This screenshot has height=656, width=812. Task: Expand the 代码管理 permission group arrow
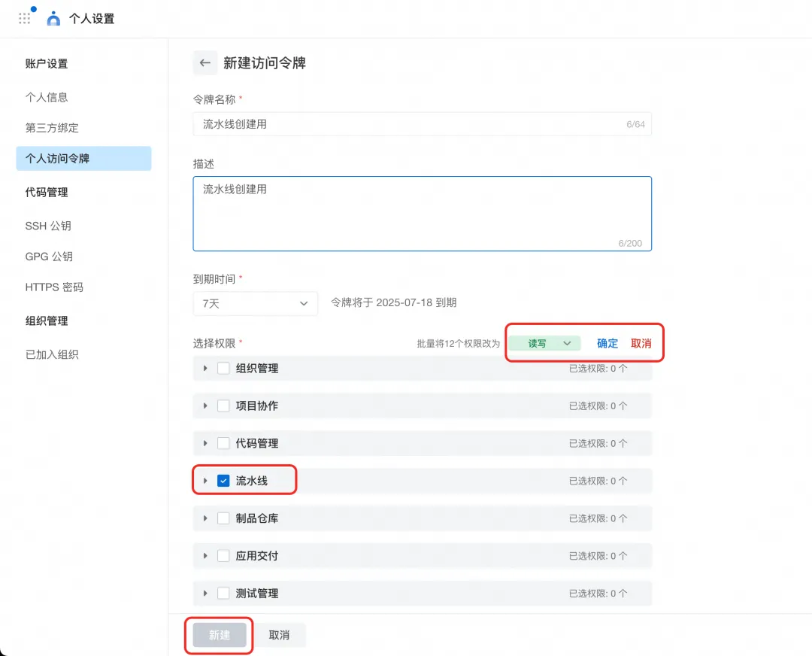click(x=205, y=444)
